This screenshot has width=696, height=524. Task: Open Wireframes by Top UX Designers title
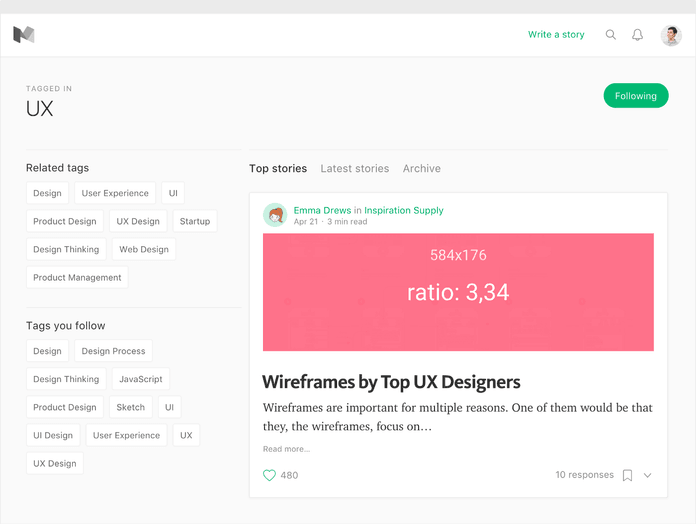tap(391, 382)
